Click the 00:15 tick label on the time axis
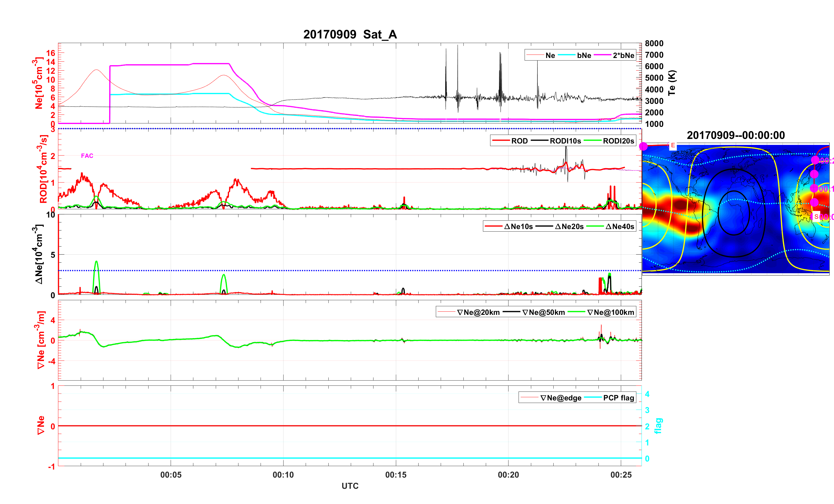834x504 pixels. pos(396,474)
